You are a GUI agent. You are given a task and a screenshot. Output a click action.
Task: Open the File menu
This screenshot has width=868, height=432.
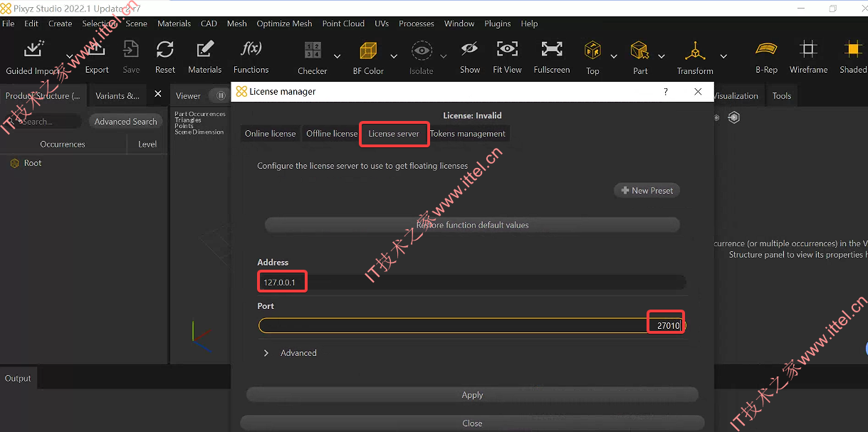pyautogui.click(x=9, y=23)
